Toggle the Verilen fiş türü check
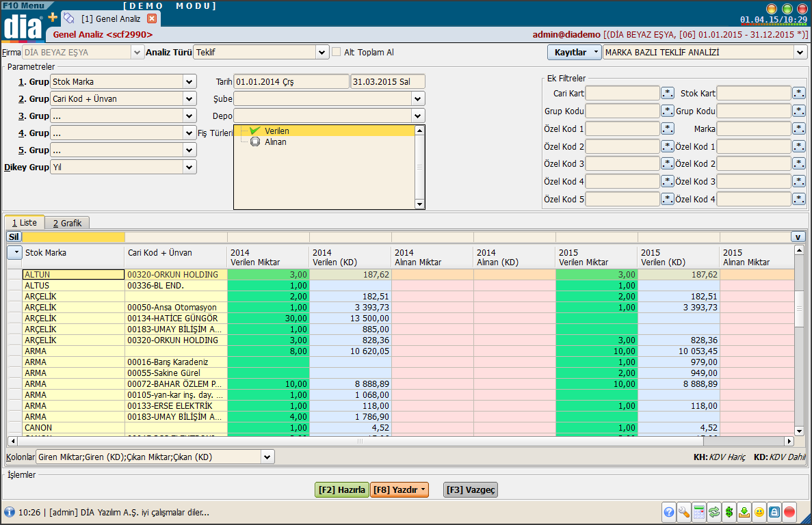 click(x=254, y=131)
